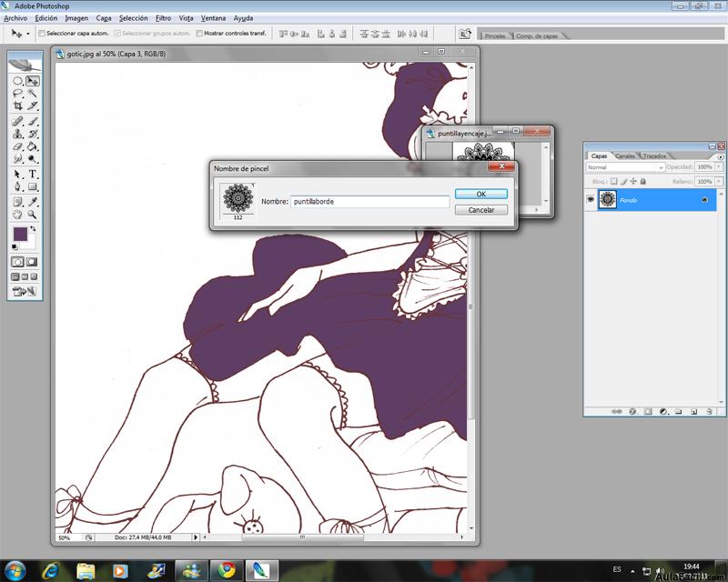The image size is (728, 582).
Task: Select the Pen tool
Action: click(17, 186)
